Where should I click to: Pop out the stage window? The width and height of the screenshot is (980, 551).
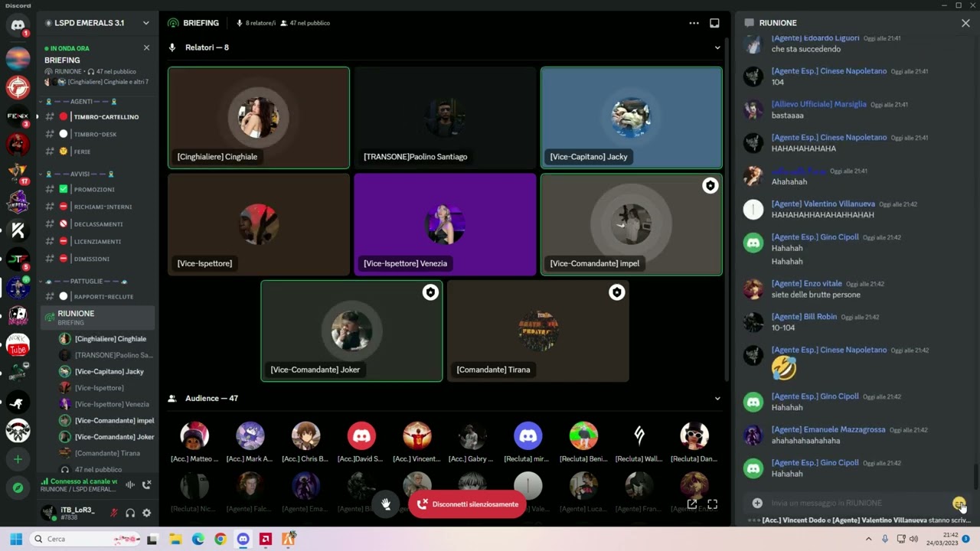tap(692, 504)
